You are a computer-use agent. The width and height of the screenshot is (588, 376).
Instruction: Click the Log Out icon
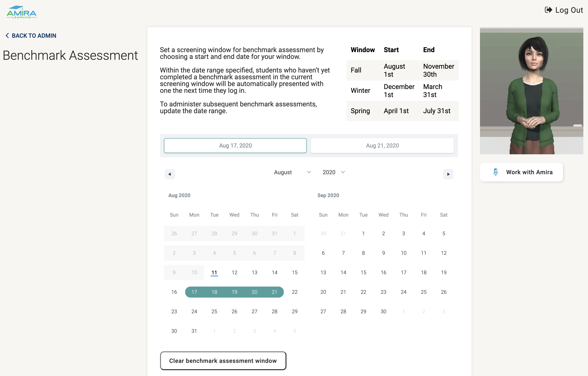(x=548, y=10)
